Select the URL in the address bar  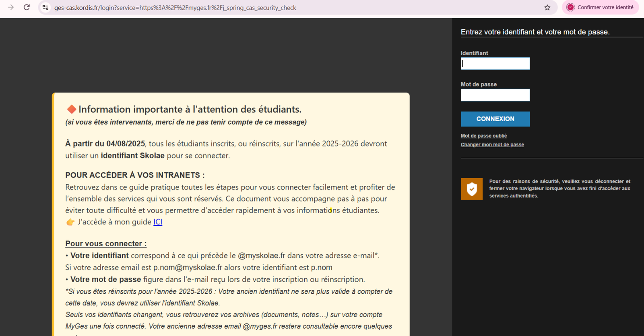pyautogui.click(x=175, y=8)
